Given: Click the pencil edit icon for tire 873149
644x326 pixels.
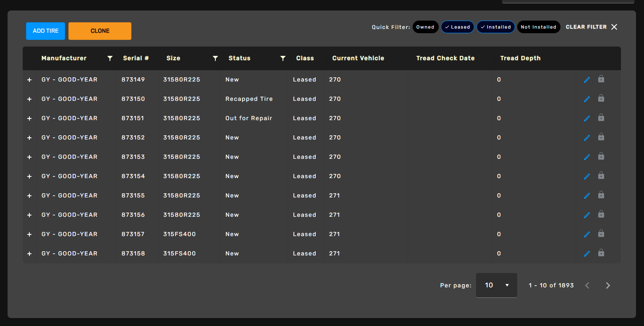Looking at the screenshot, I should (587, 80).
